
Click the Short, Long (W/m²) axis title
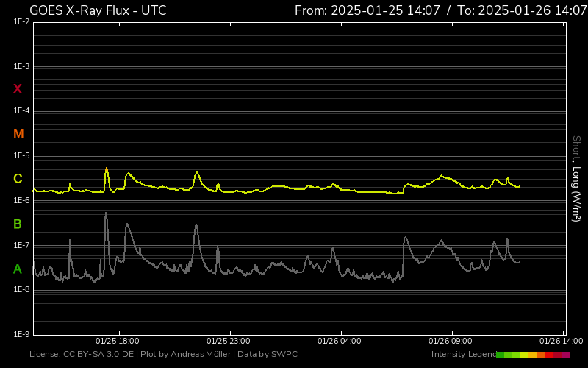point(576,178)
